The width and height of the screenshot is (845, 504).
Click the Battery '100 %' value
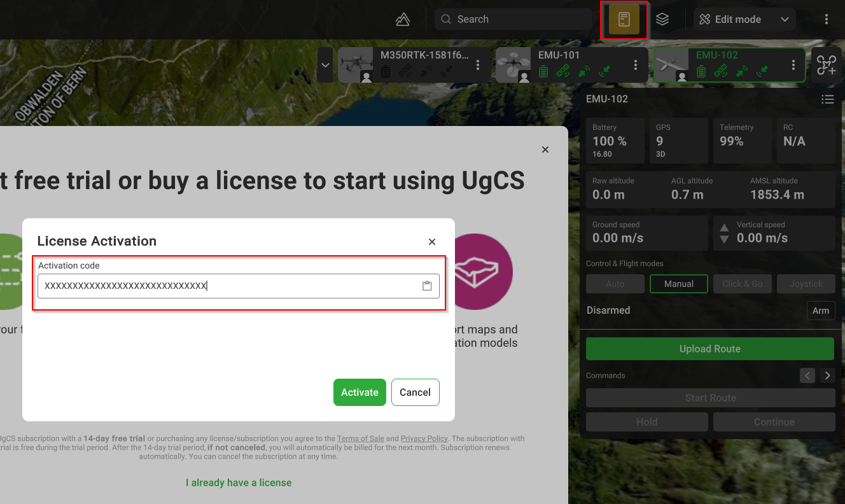tap(610, 141)
